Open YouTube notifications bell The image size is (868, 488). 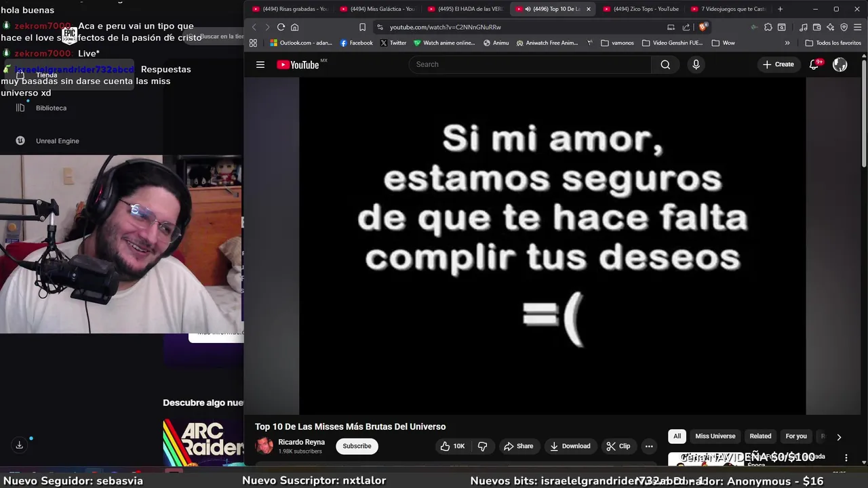point(814,64)
